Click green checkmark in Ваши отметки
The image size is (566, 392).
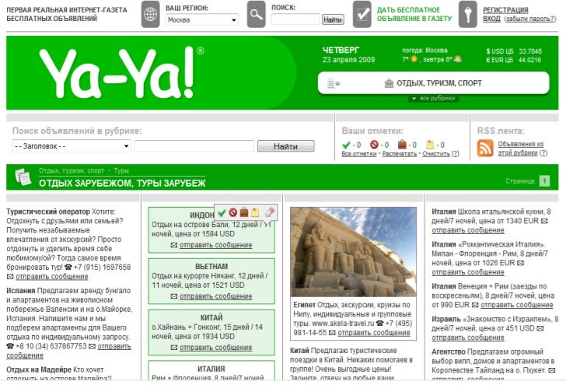point(346,145)
